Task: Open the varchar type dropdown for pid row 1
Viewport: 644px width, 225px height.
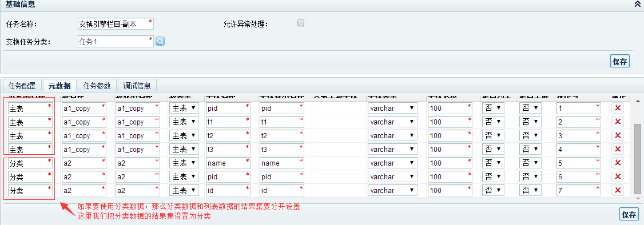Action: pyautogui.click(x=392, y=108)
